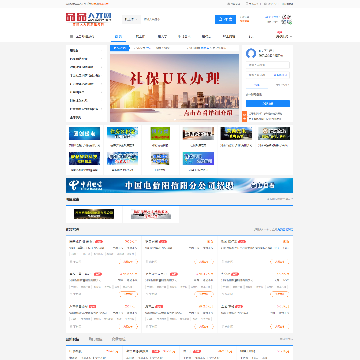Open the hamburger all-categories menu in the nav bar
This screenshot has height=360, width=360.
[x=82, y=36]
